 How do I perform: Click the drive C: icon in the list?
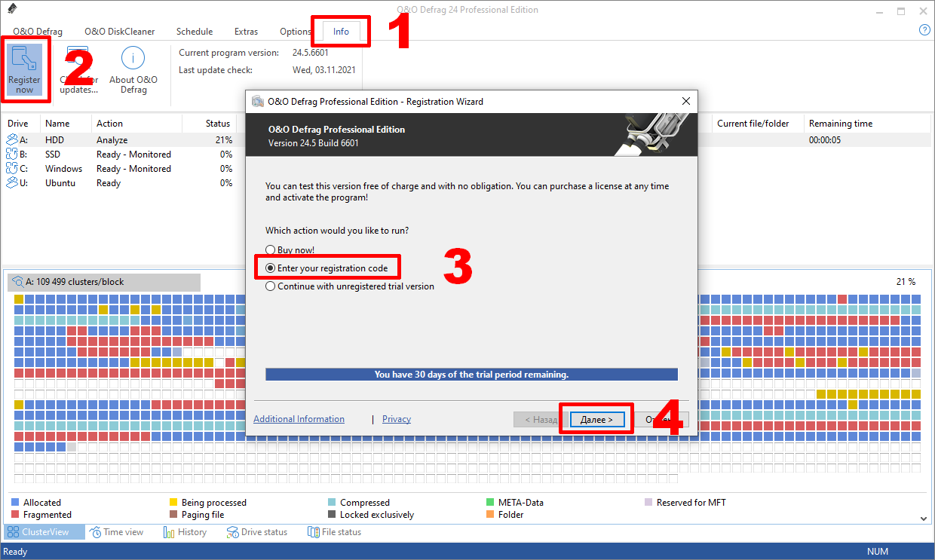point(12,169)
